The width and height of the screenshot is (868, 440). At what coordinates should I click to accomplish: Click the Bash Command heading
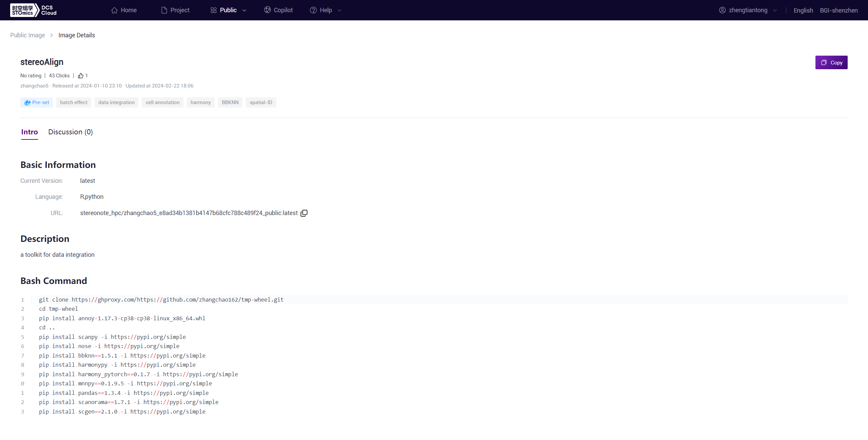(54, 281)
